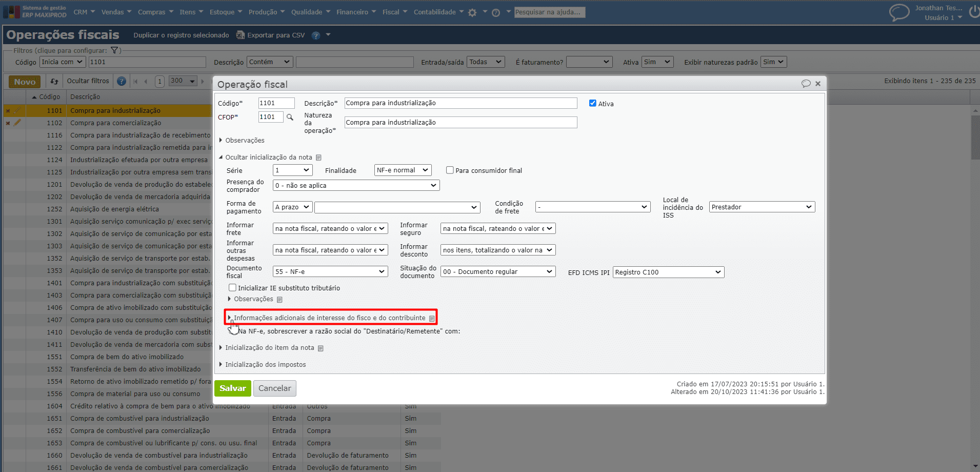
Task: Click edit pencil on row 1102
Action: coord(17,123)
